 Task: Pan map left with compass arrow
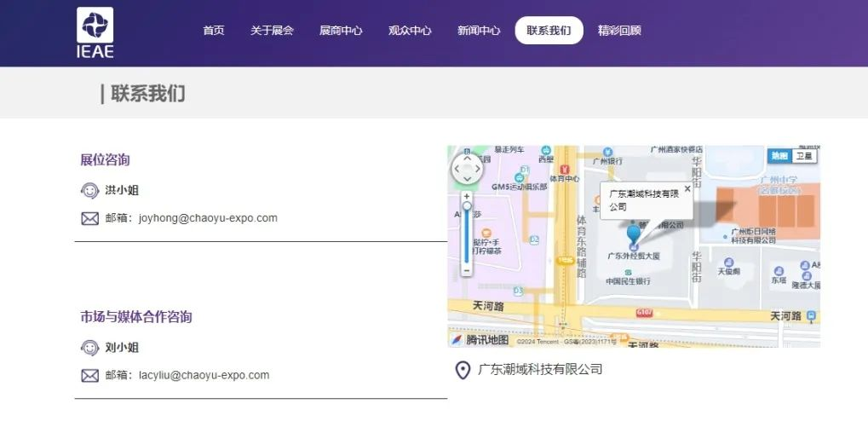[x=456, y=169]
